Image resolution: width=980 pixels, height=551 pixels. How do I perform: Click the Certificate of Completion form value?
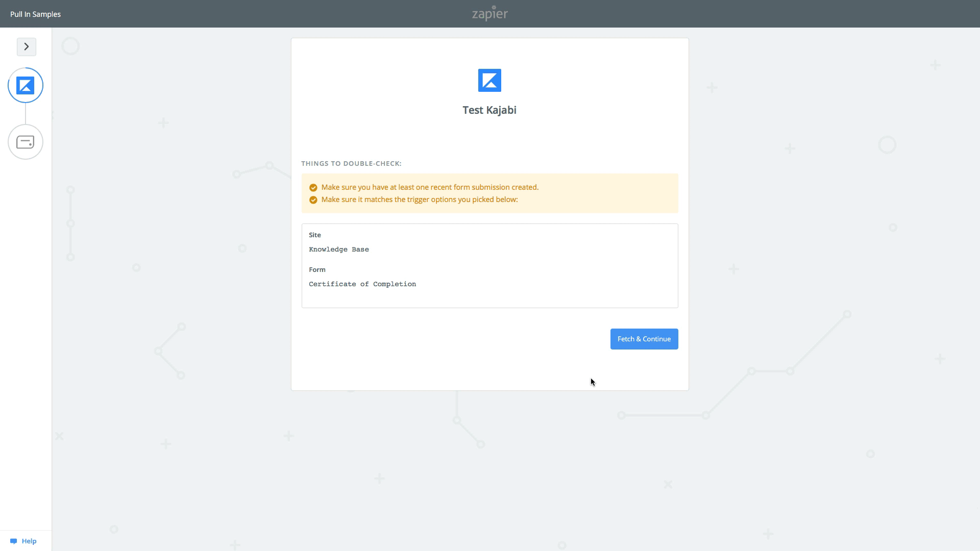coord(362,284)
